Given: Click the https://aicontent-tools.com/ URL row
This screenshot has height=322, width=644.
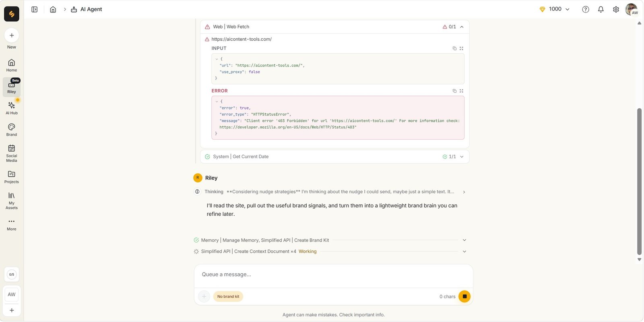Looking at the screenshot, I should click(242, 39).
